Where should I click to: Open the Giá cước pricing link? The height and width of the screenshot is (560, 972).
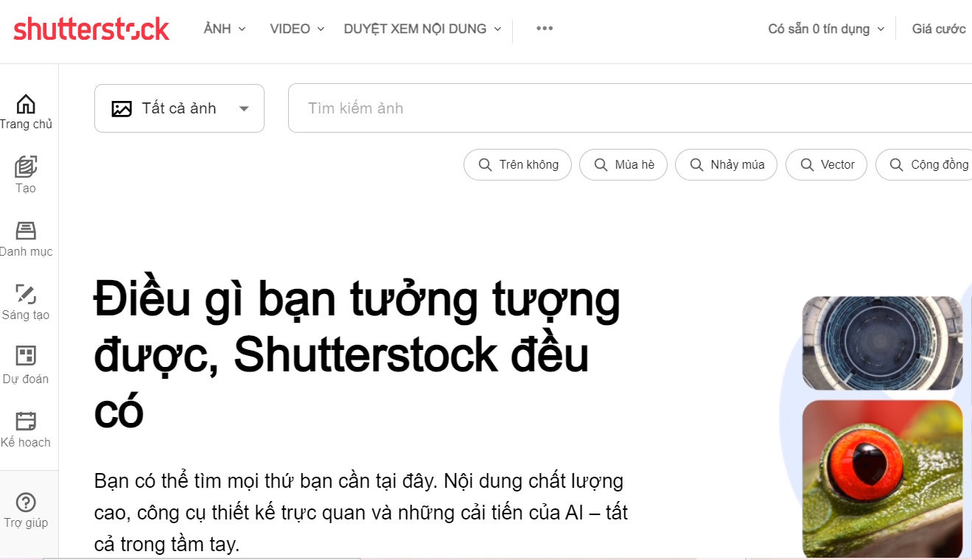point(939,29)
